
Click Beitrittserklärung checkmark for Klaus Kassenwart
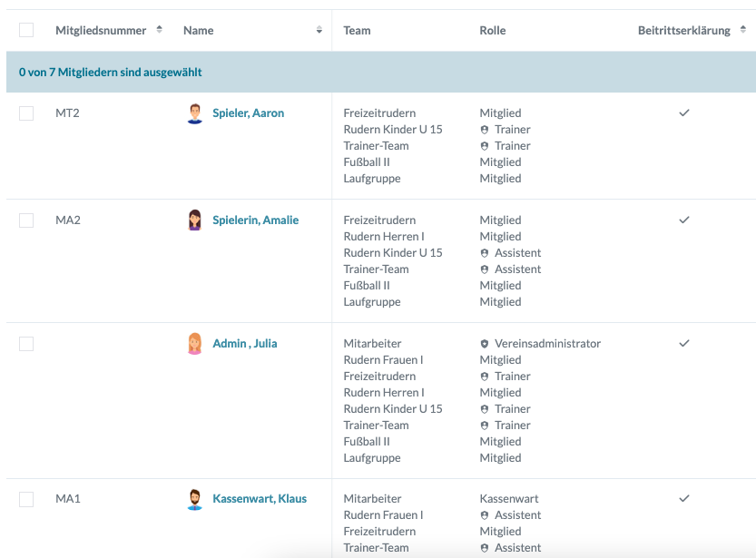684,499
